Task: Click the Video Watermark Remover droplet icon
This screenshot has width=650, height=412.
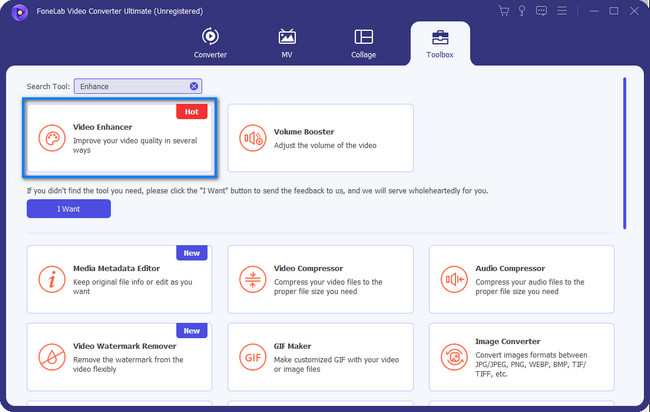Action: [52, 357]
